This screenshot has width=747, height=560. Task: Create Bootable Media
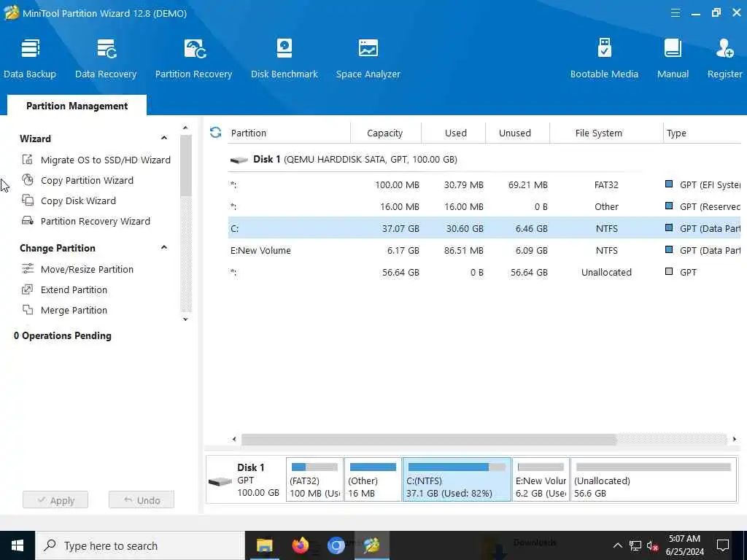(604, 58)
